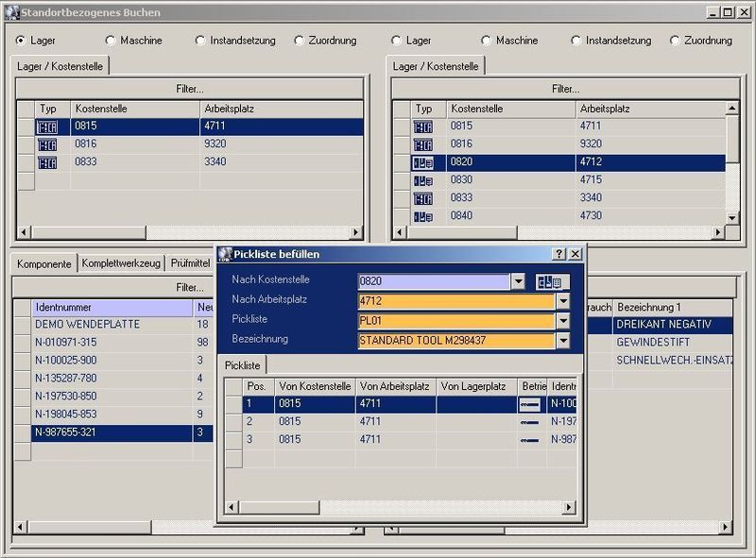Click type icon of row 0815 in left table
The height and width of the screenshot is (558, 756).
47,127
